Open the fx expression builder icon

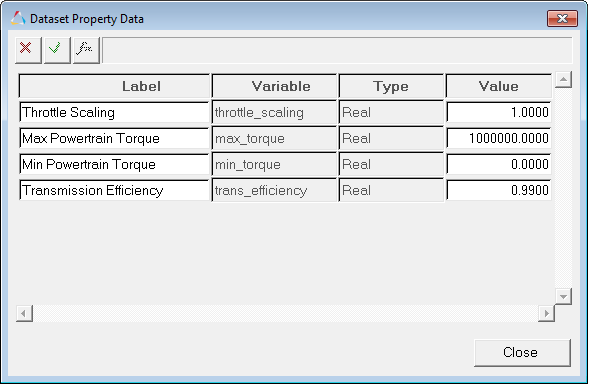click(86, 50)
